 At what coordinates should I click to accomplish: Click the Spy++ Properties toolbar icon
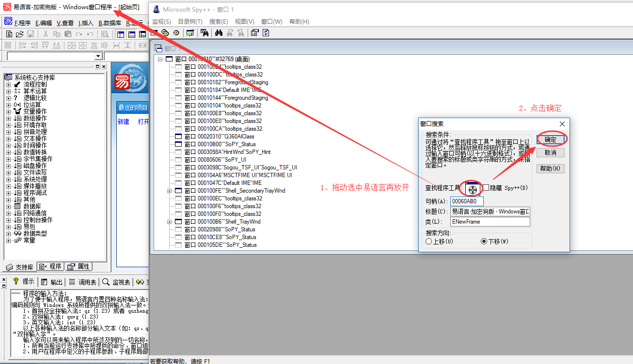255,33
